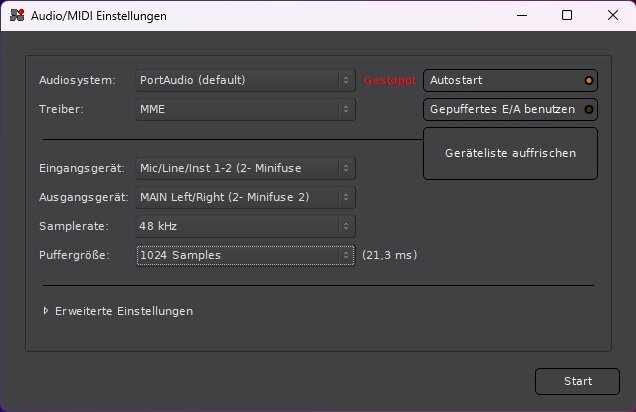Click the app icon in the title bar
636x412 pixels.
[17, 15]
